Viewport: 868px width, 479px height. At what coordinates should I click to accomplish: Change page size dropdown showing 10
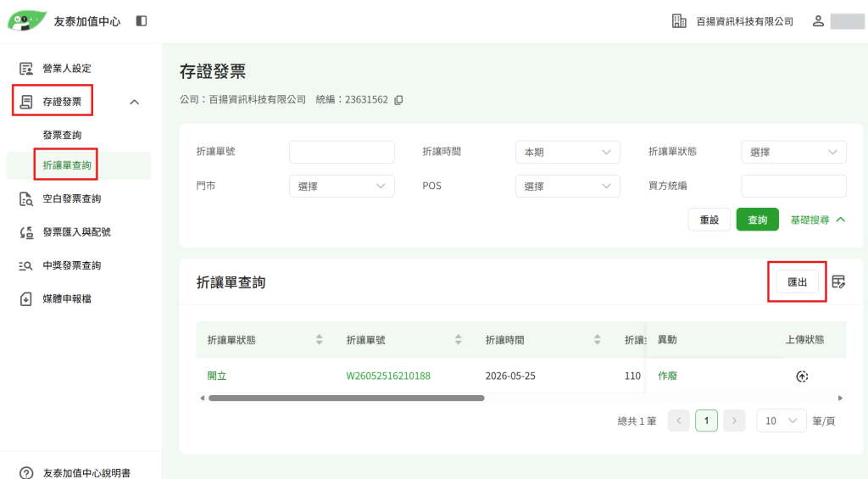(781, 421)
